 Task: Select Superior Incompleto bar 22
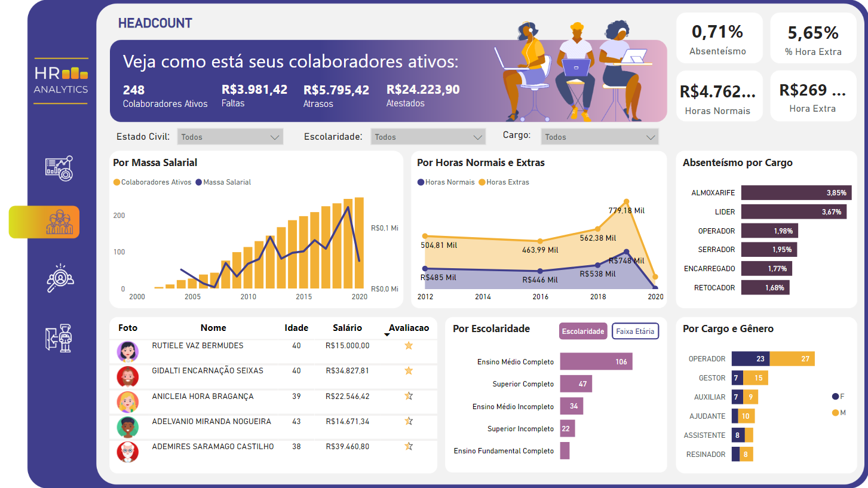(x=568, y=428)
